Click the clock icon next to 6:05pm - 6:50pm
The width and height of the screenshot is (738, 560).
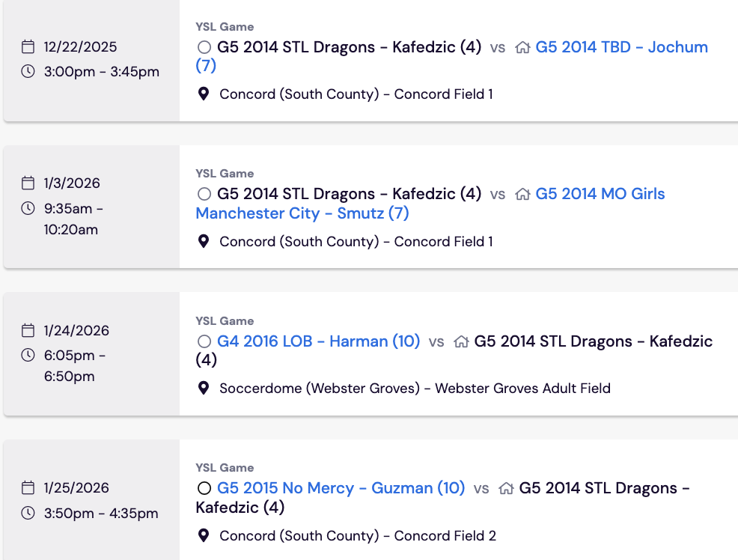point(28,356)
